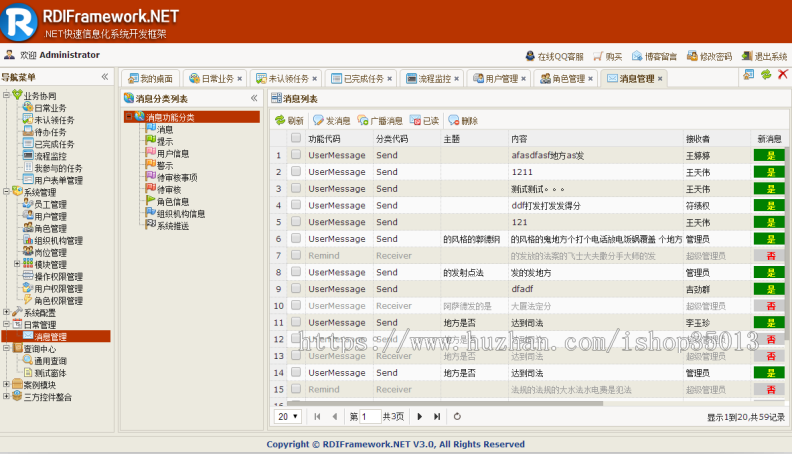Click the broadcast message (广播消息) icon
The image size is (792, 454).
(x=363, y=120)
